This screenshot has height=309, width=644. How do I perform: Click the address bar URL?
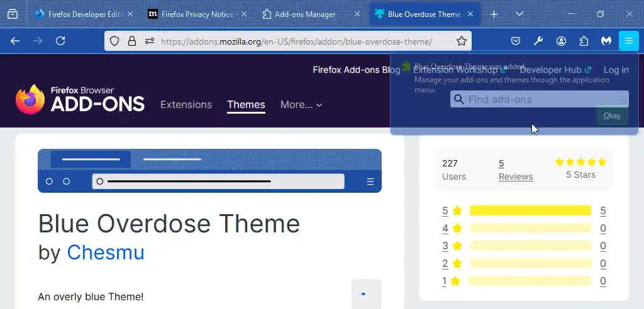click(297, 41)
